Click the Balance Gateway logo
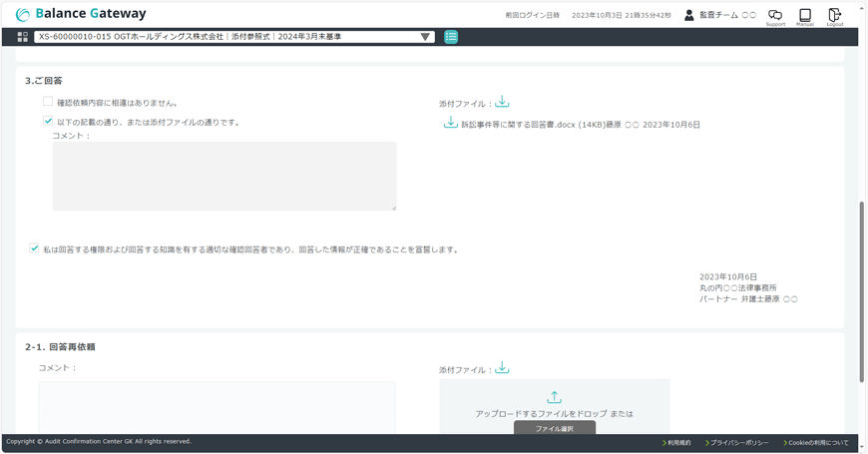Viewport: 868px width, 454px height. (x=80, y=14)
